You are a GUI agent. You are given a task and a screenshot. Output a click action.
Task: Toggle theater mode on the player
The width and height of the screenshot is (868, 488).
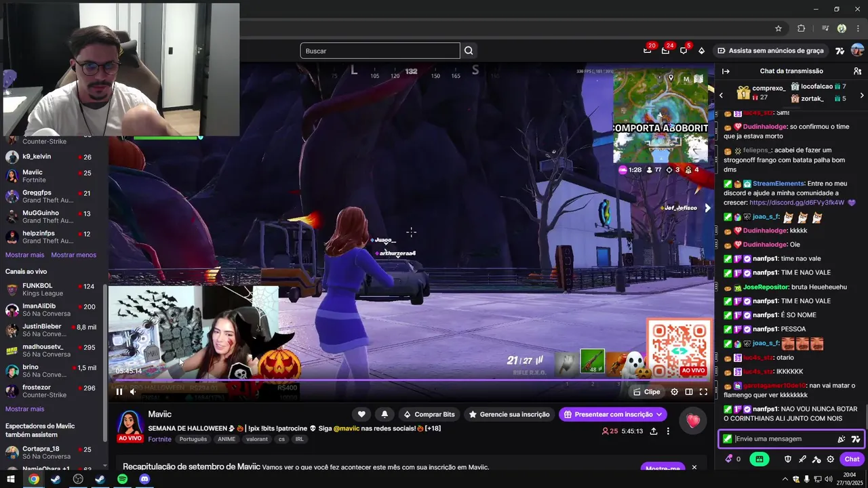coord(689,392)
